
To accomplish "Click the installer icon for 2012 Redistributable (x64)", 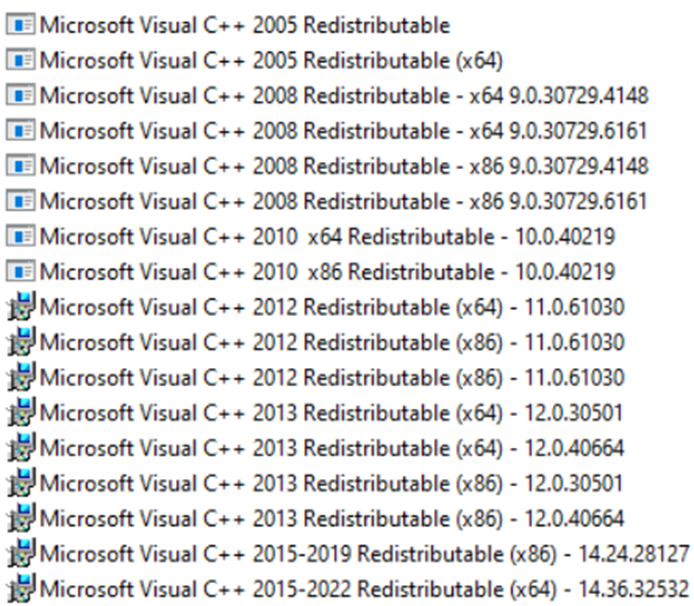I will tap(20, 307).
